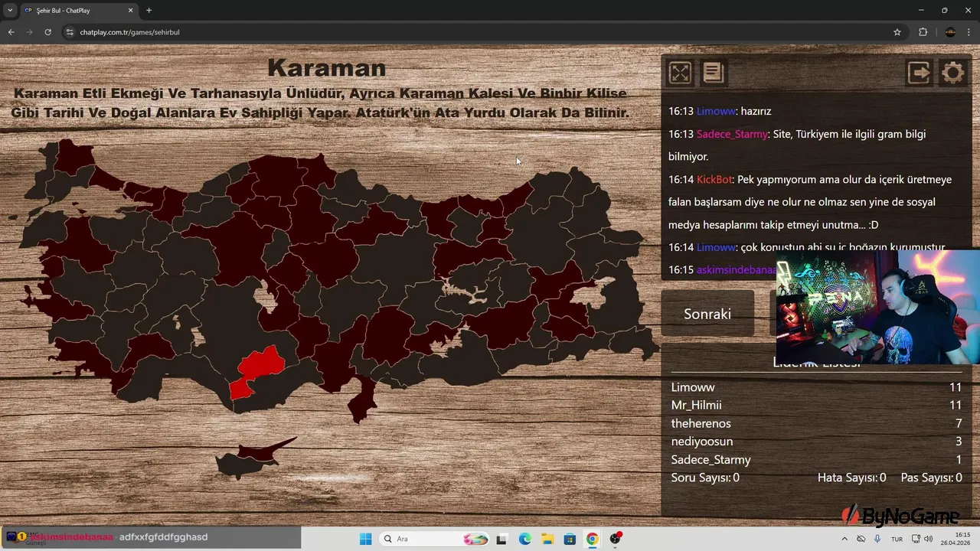
Task: Click Mr_Hilmii in the leaderboard
Action: tap(697, 406)
